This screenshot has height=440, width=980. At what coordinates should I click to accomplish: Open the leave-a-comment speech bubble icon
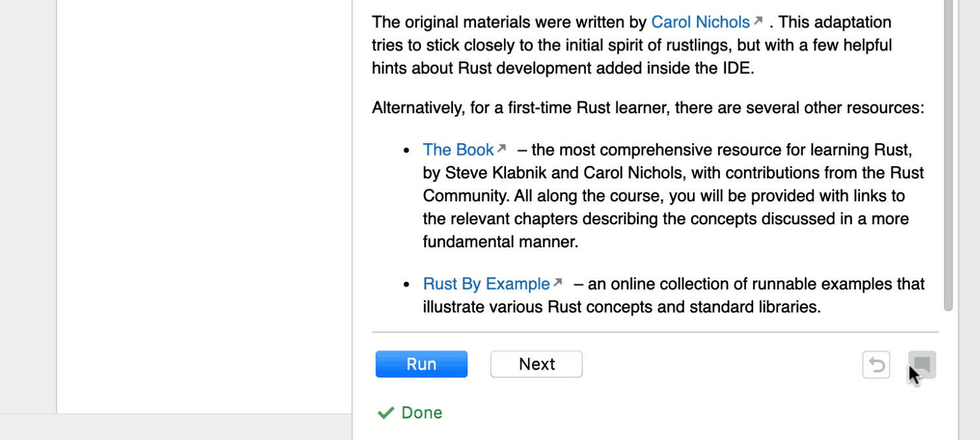922,365
